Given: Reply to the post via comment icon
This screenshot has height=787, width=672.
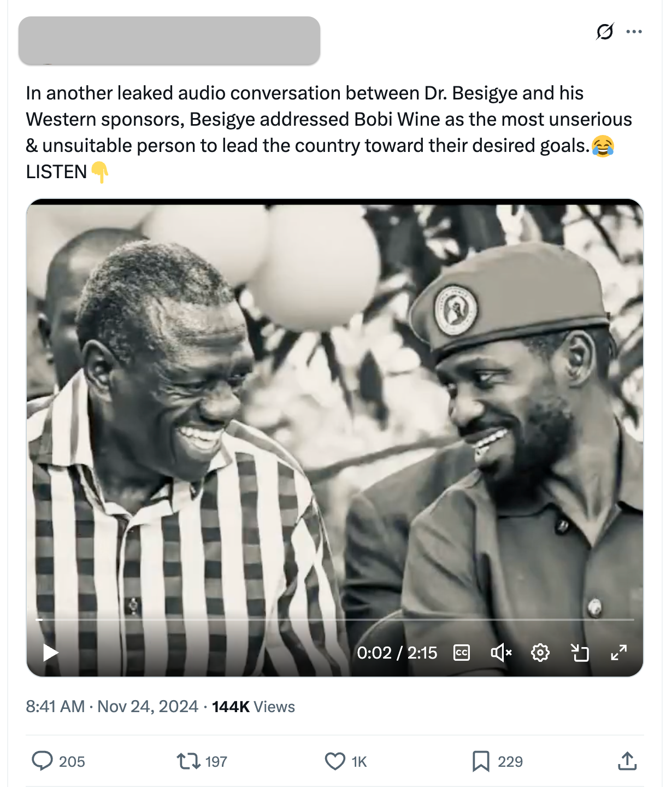Looking at the screenshot, I should point(42,761).
